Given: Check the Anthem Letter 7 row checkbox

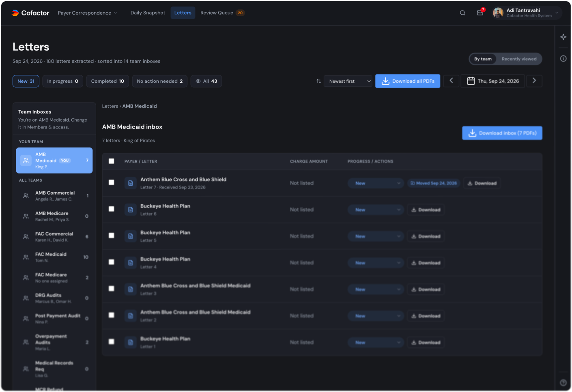Looking at the screenshot, I should click(112, 183).
